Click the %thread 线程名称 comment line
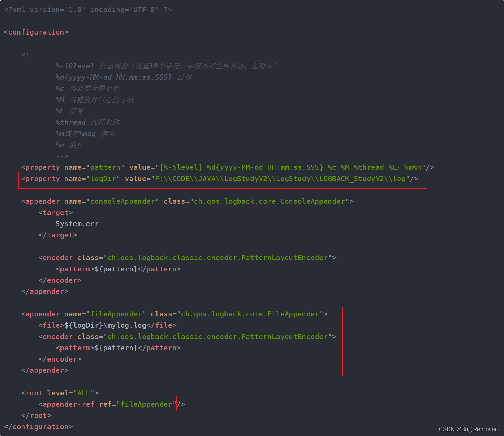 [x=87, y=122]
